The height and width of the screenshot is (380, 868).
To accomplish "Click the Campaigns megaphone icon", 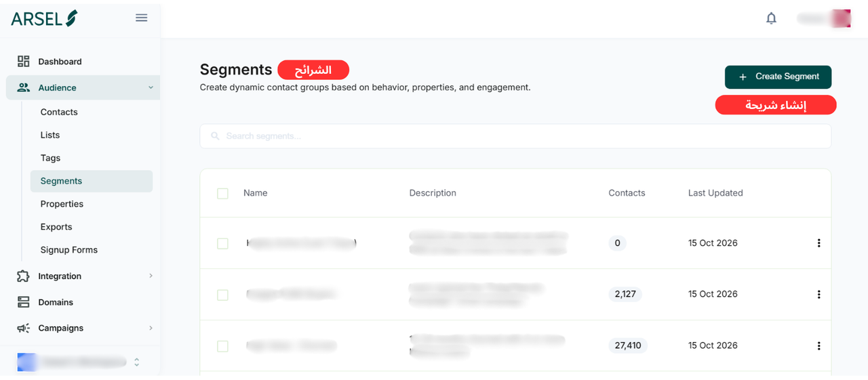I will [x=24, y=328].
